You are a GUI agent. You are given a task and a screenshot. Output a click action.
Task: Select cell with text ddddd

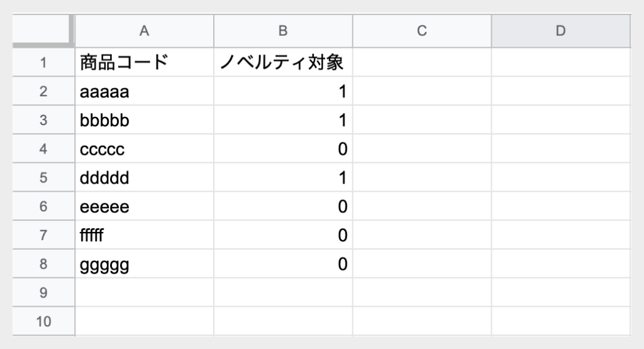[144, 177]
